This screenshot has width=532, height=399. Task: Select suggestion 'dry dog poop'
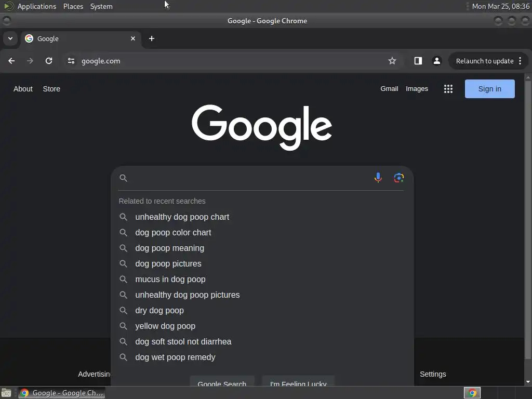click(159, 311)
